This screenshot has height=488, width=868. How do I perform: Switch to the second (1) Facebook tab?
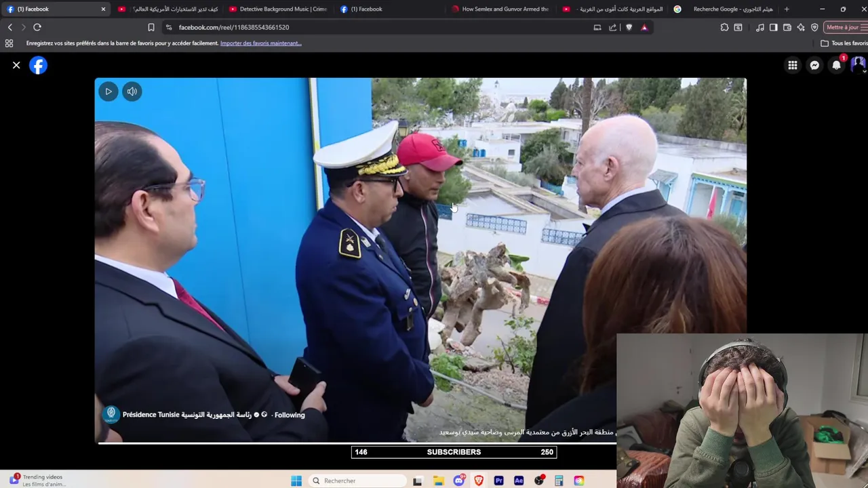pyautogui.click(x=390, y=9)
